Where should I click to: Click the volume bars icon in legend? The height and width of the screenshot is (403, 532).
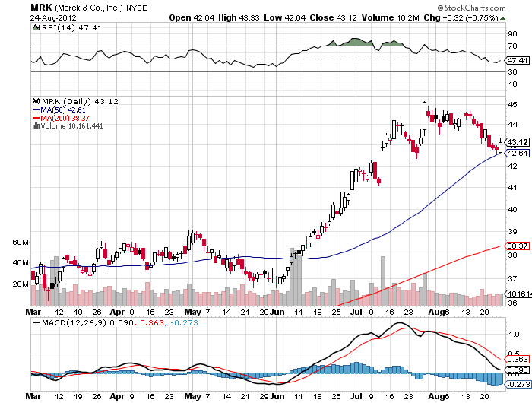36,126
